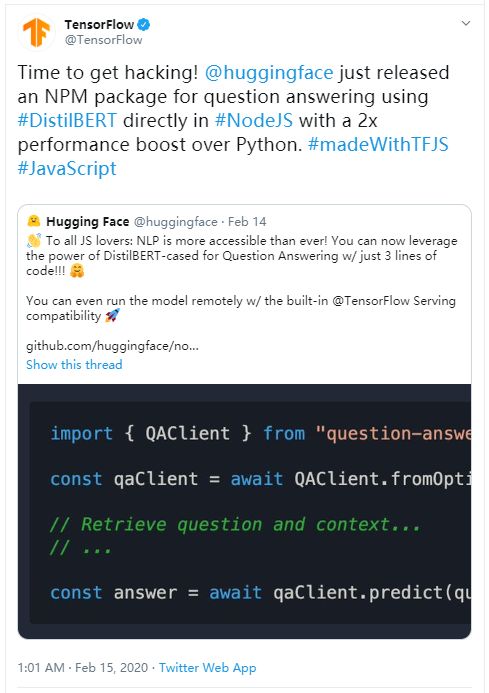Click the rocket emoji after compatibility
Viewport: 489px width, 693px height.
pos(112,316)
